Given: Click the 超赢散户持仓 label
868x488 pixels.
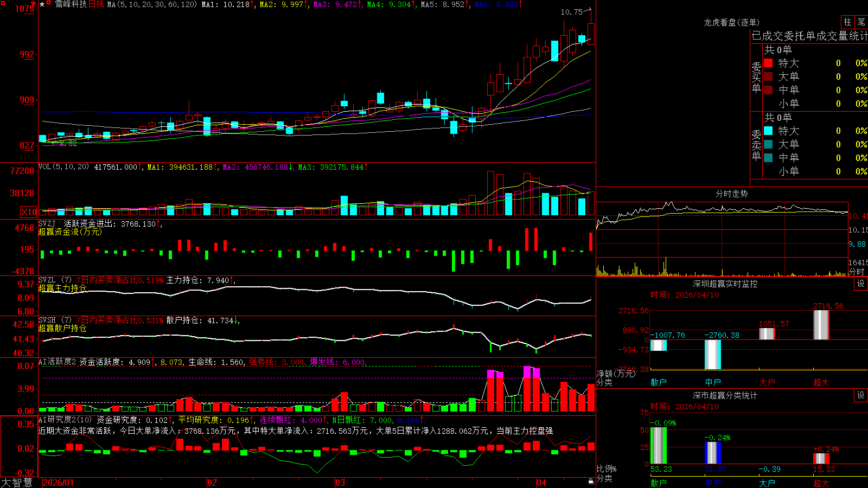Looking at the screenshot, I should pos(62,328).
